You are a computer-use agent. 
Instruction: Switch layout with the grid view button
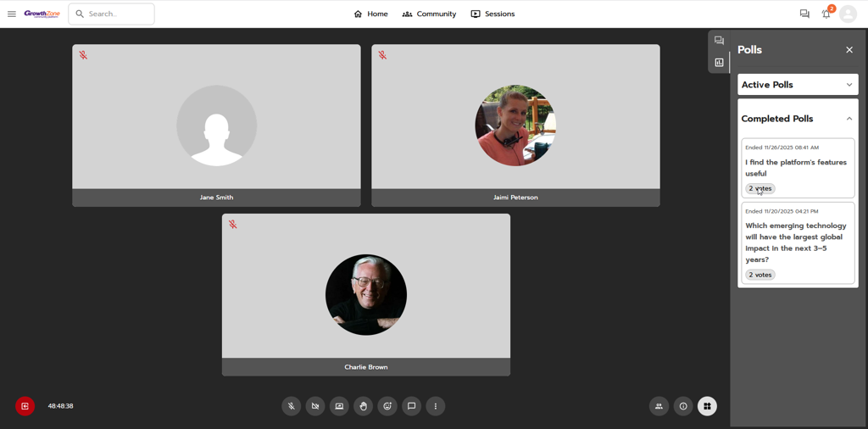(707, 406)
